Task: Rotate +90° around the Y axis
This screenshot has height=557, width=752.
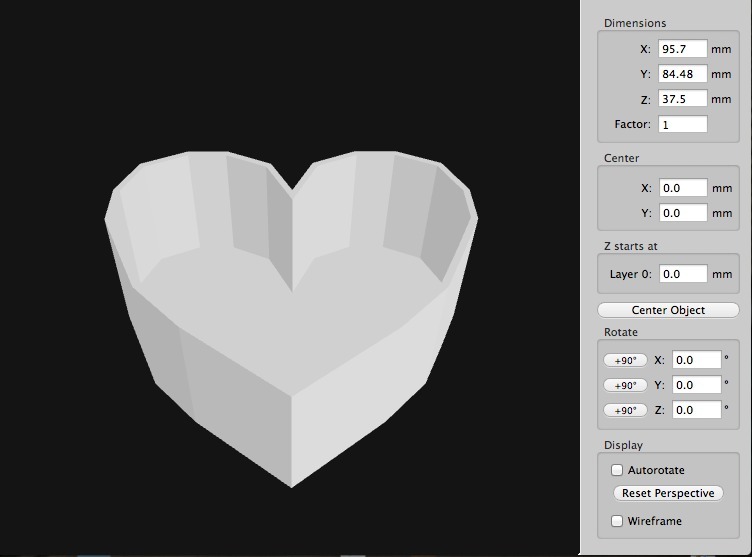Action: [x=625, y=385]
